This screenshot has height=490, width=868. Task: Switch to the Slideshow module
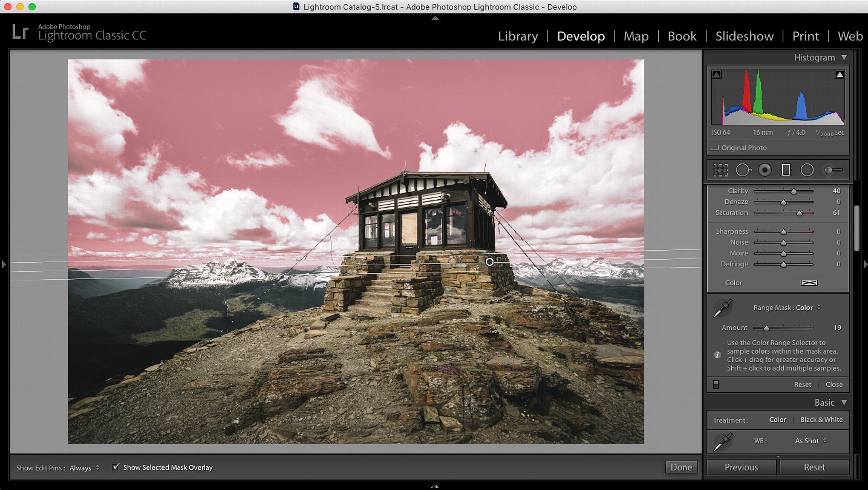click(744, 36)
